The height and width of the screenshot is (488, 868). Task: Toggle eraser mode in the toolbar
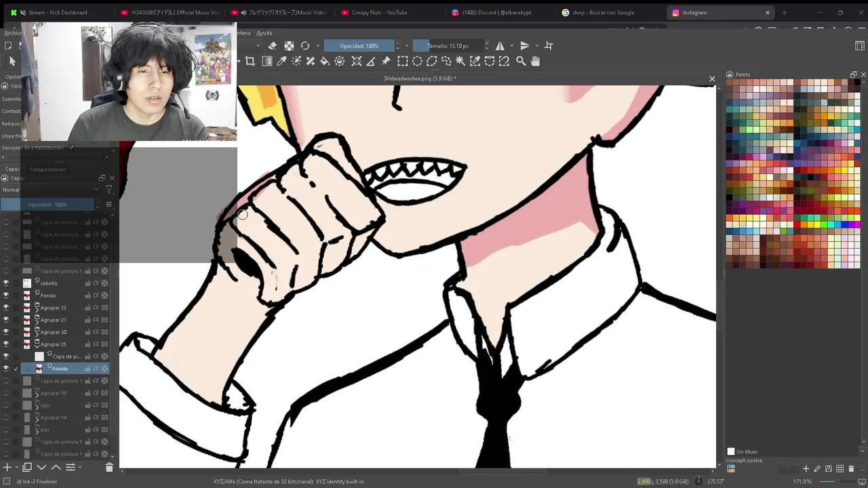273,45
